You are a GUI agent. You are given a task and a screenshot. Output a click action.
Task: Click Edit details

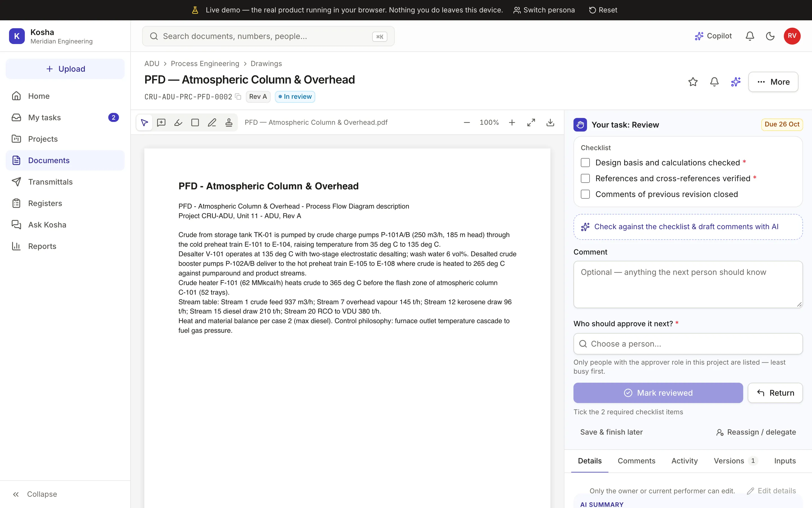[x=771, y=491]
